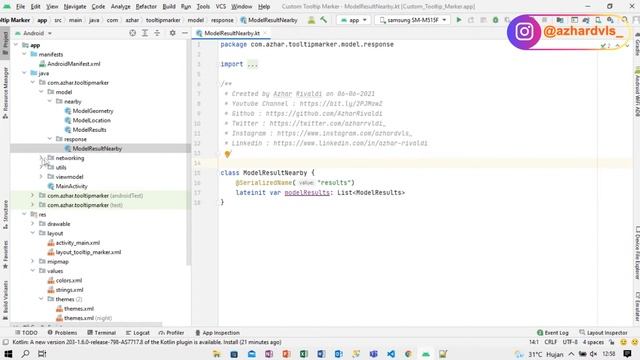Open the app run configuration dropdown
This screenshot has width=640, height=360.
tap(353, 20)
